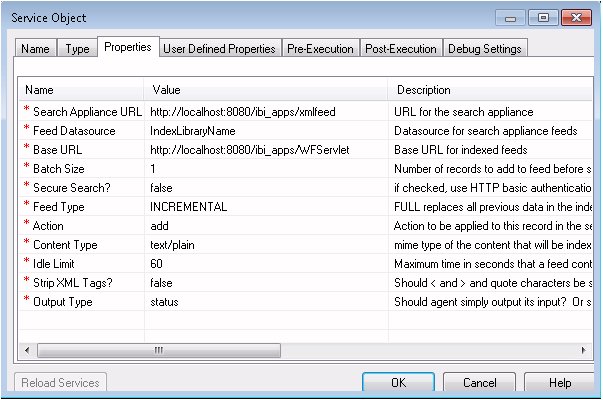This screenshot has height=400, width=603.
Task: Confirm with the OK button
Action: pos(398,382)
